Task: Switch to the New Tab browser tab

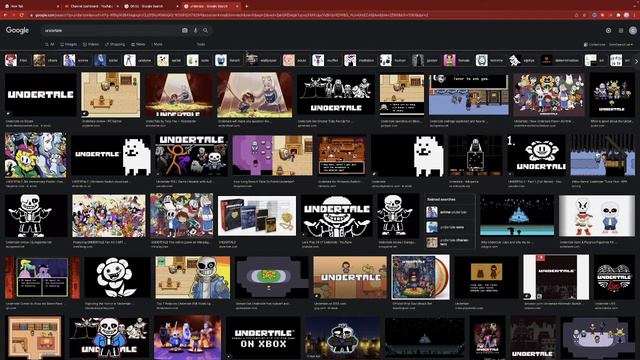Action: click(x=31, y=6)
